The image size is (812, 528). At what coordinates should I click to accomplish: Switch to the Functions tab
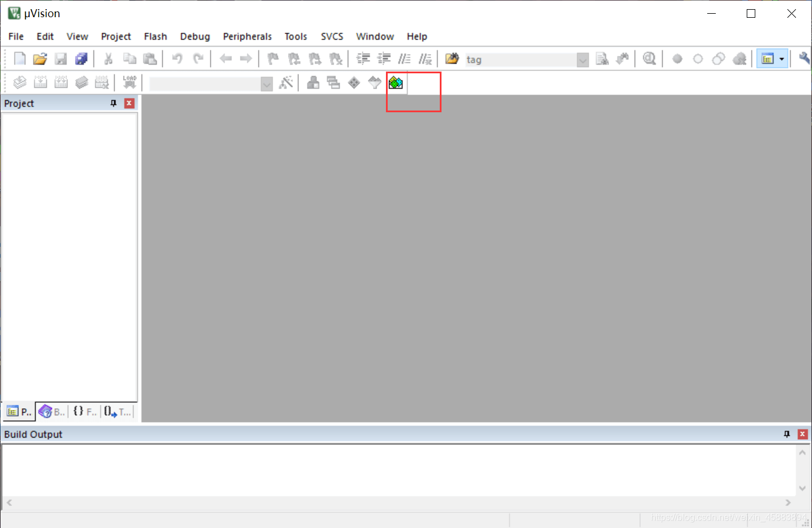(x=84, y=411)
